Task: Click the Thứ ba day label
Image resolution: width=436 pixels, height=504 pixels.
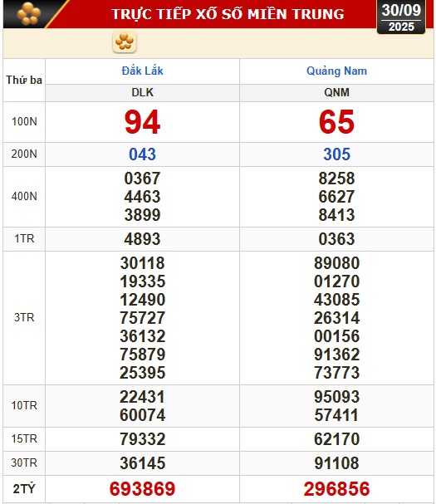Action: click(x=24, y=80)
